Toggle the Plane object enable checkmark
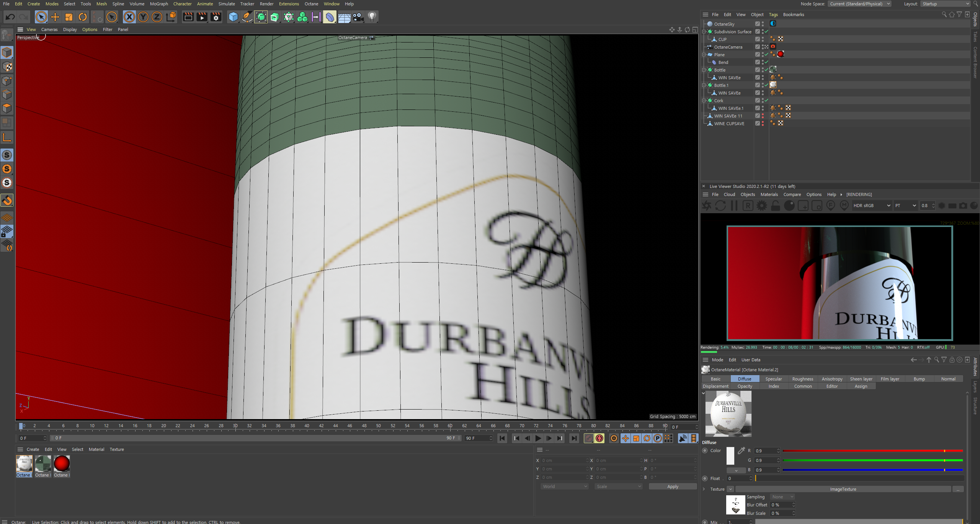Viewport: 980px width, 524px height. pos(766,54)
